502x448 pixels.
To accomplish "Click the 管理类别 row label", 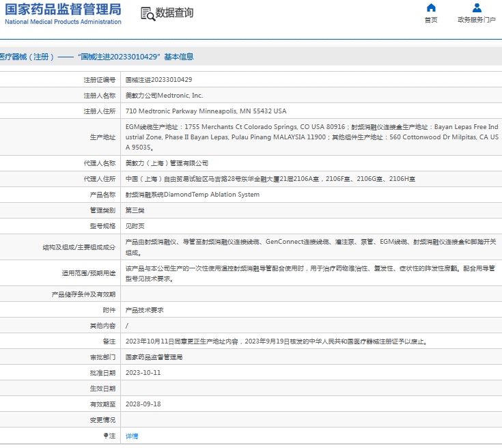I will (102, 210).
